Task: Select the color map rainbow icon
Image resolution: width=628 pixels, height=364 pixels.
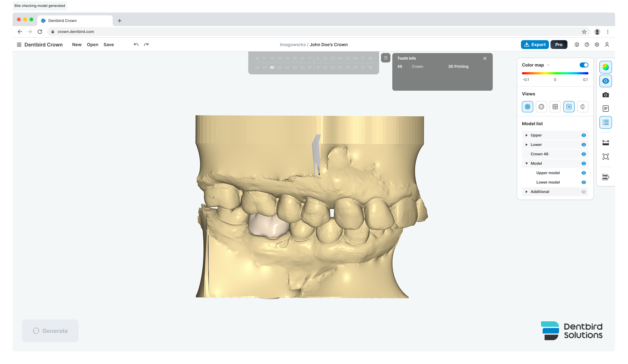Action: (x=605, y=67)
